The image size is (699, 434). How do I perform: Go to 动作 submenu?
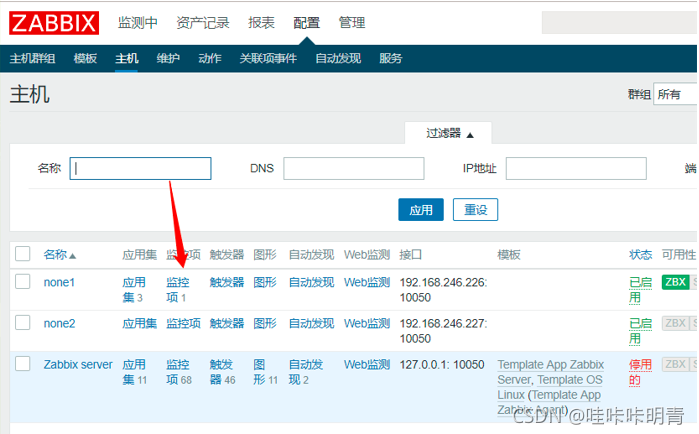[210, 58]
